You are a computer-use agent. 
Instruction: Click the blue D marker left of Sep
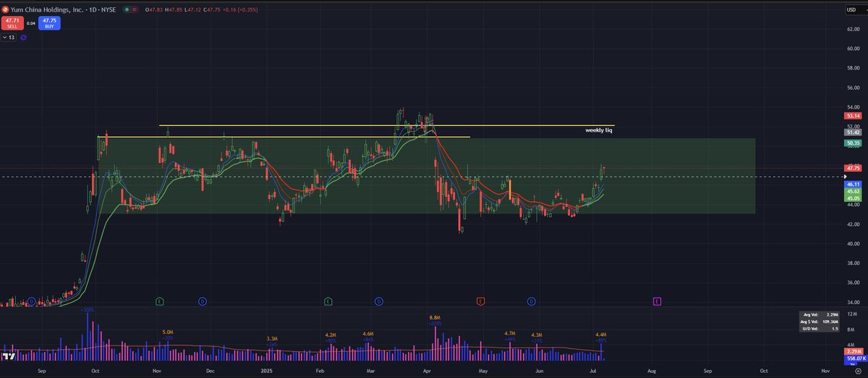click(32, 300)
